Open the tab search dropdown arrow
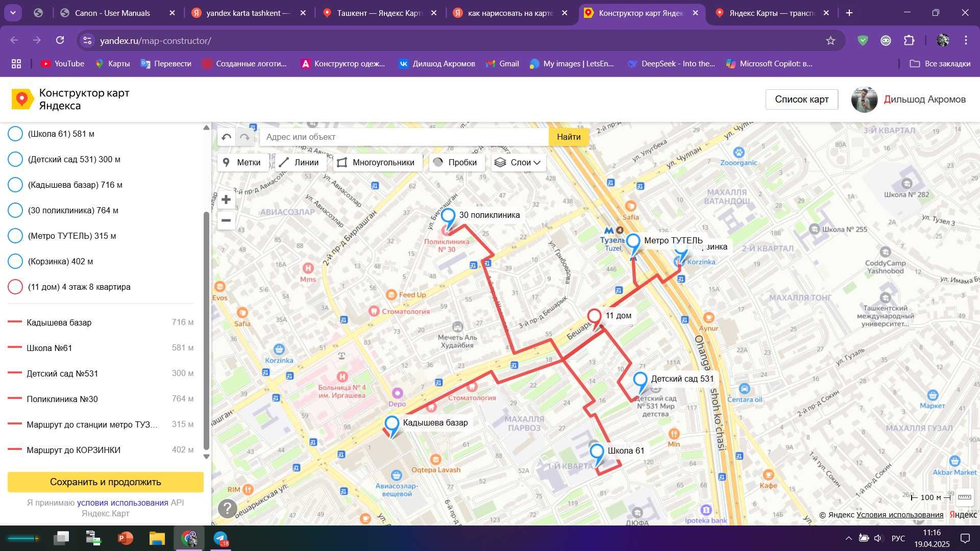This screenshot has height=551, width=980. 13,13
